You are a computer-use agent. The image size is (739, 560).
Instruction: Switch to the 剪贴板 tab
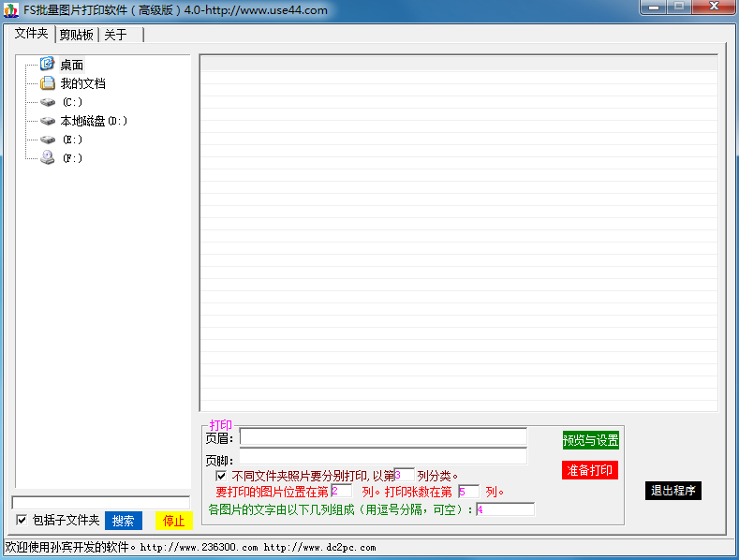(77, 35)
